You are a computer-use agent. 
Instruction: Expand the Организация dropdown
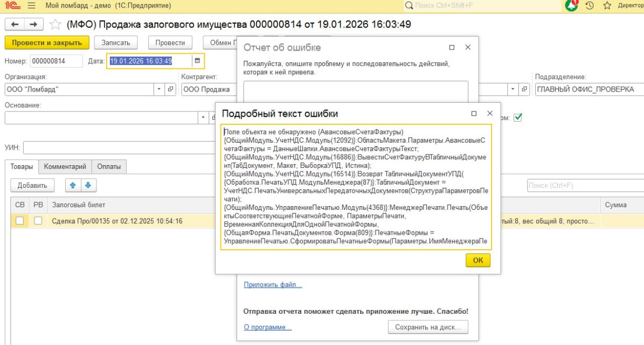[160, 89]
